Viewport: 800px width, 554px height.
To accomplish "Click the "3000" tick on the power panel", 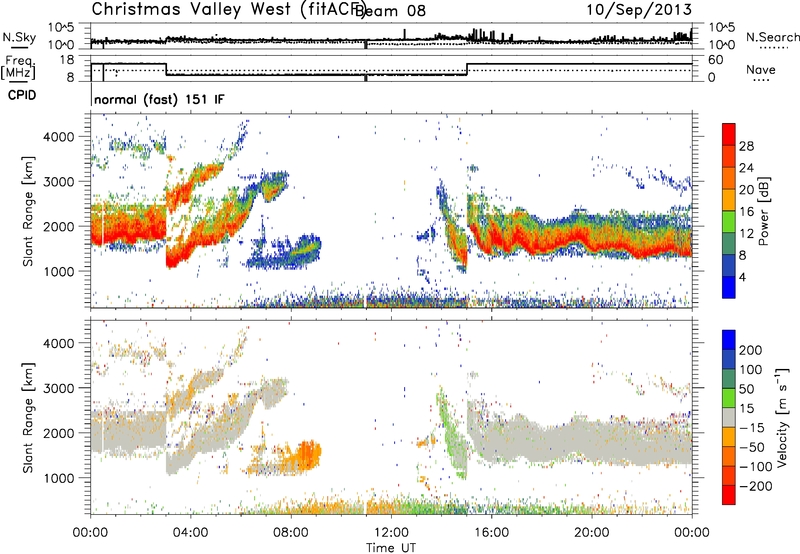I will [x=58, y=182].
